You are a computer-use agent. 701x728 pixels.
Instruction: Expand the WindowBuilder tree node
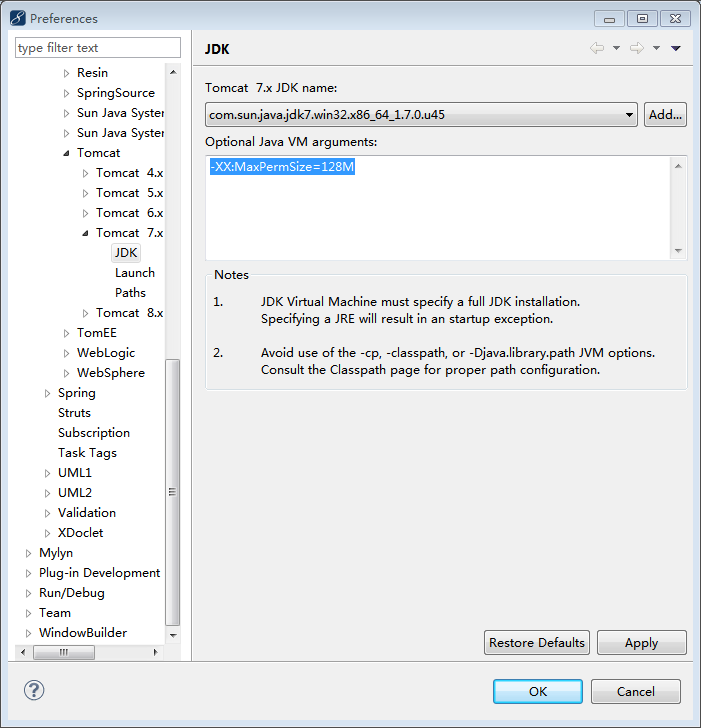(28, 633)
